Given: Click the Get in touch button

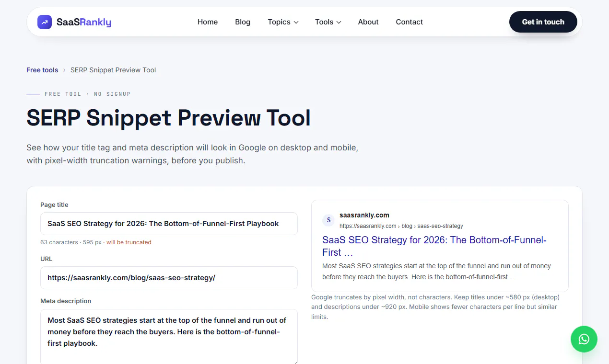Looking at the screenshot, I should 543,22.
